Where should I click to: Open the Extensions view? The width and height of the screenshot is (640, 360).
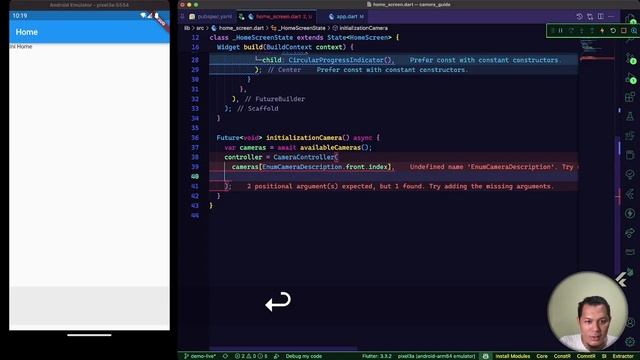(x=630, y=97)
